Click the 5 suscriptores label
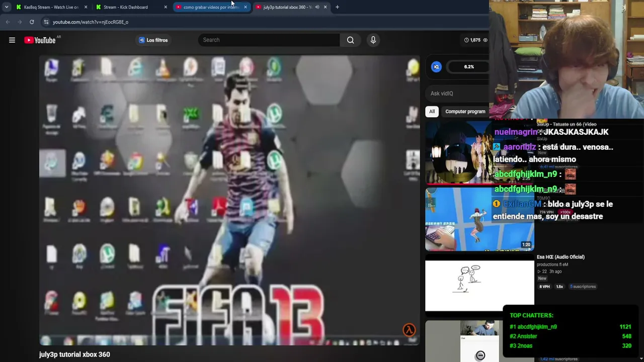The width and height of the screenshot is (644, 362). (583, 287)
